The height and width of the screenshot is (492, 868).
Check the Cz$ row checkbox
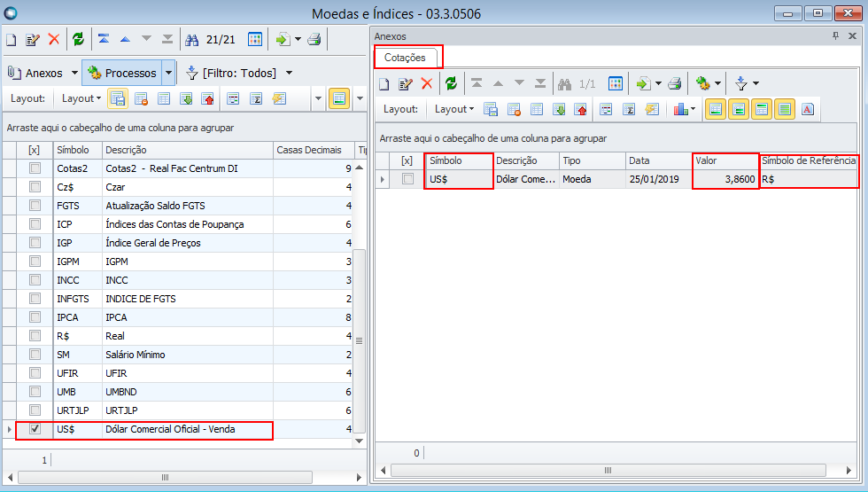(35, 187)
